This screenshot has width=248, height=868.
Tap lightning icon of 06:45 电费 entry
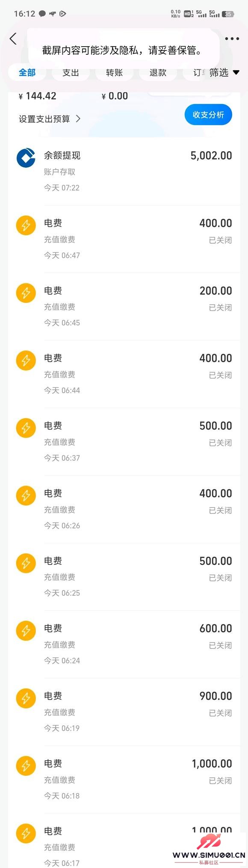26,293
